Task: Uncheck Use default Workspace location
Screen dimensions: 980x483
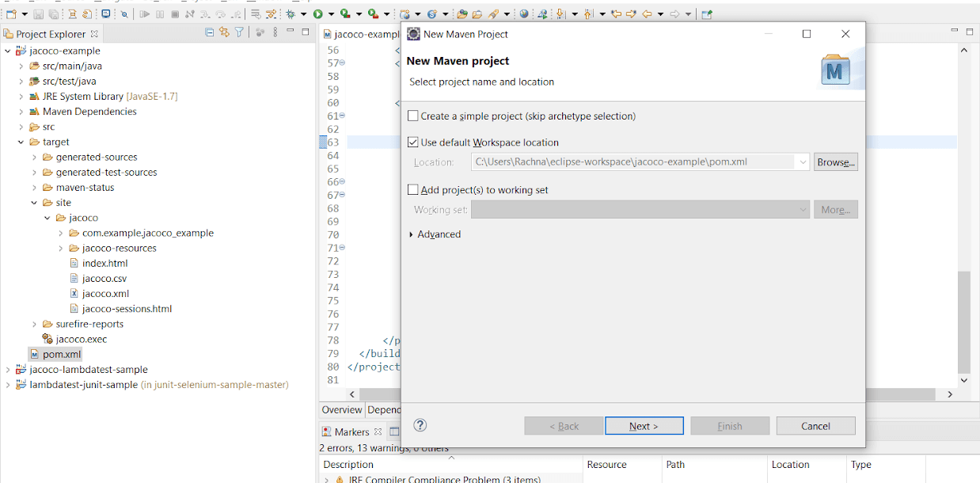Action: [x=412, y=143]
